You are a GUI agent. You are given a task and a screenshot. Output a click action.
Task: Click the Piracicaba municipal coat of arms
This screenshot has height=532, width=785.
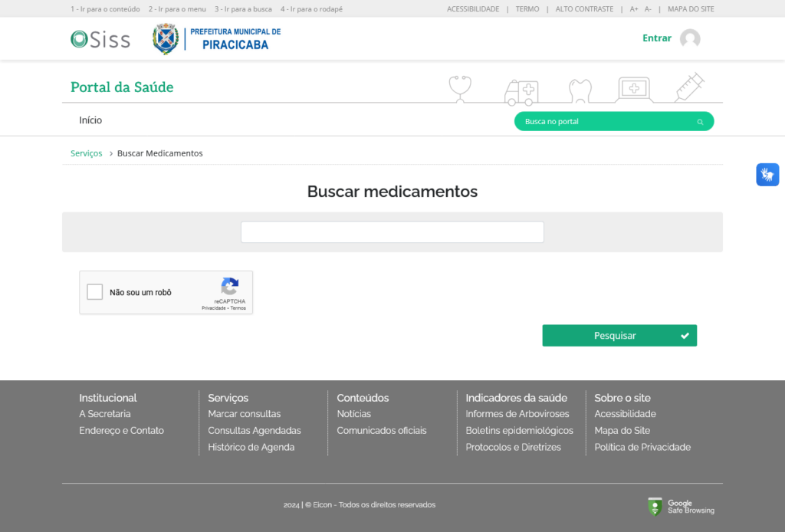(x=166, y=38)
